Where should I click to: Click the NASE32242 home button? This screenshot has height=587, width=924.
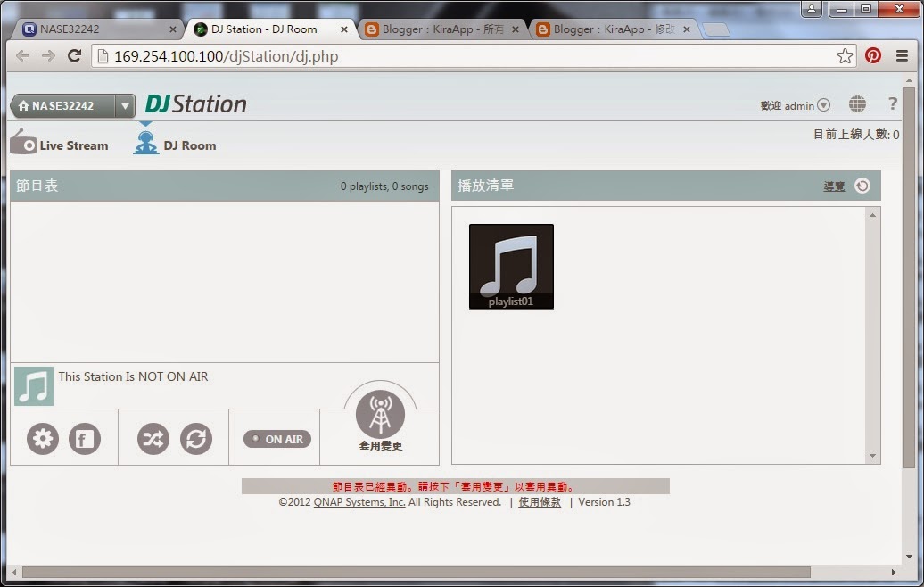63,106
